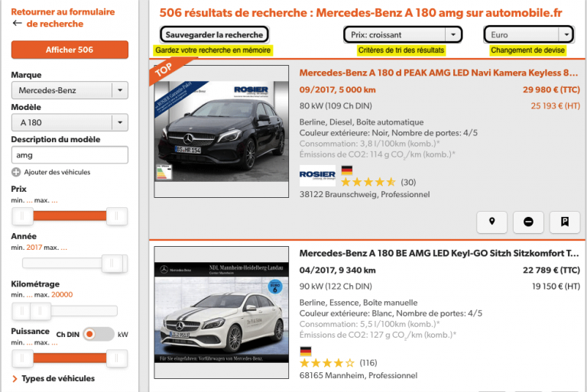The width and height of the screenshot is (587, 392).
Task: Click the Description du modèle input field
Action: point(70,154)
